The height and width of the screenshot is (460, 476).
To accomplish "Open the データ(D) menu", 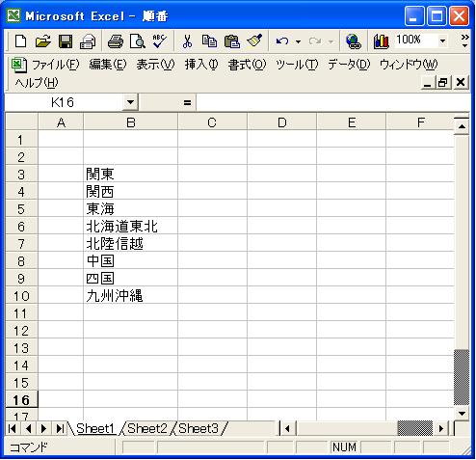I will (x=349, y=65).
